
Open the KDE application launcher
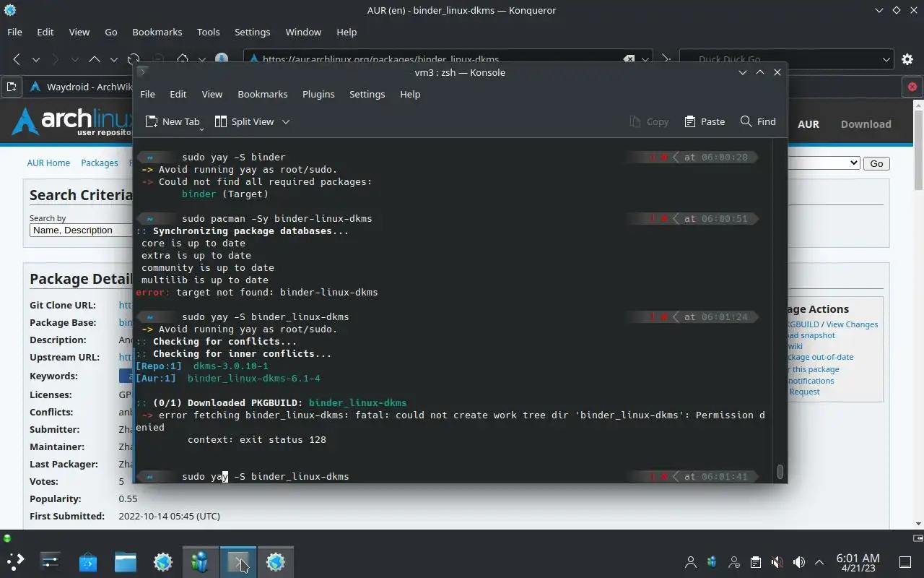pyautogui.click(x=15, y=561)
